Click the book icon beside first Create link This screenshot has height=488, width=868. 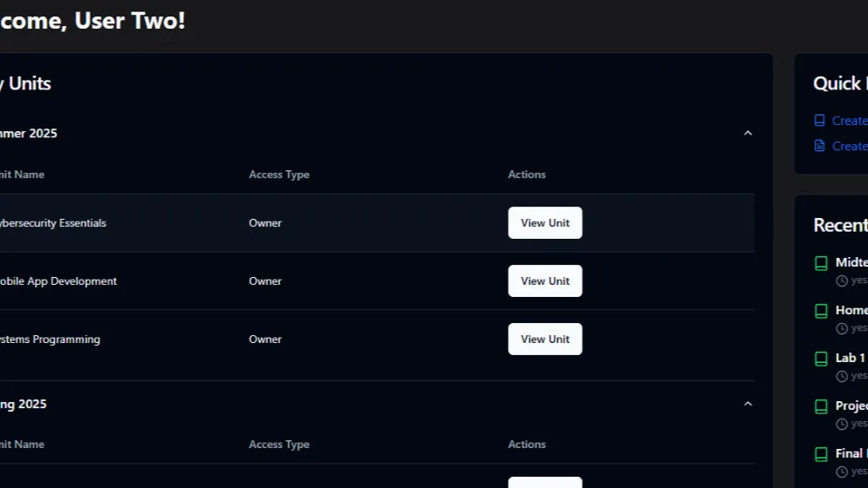pyautogui.click(x=819, y=120)
